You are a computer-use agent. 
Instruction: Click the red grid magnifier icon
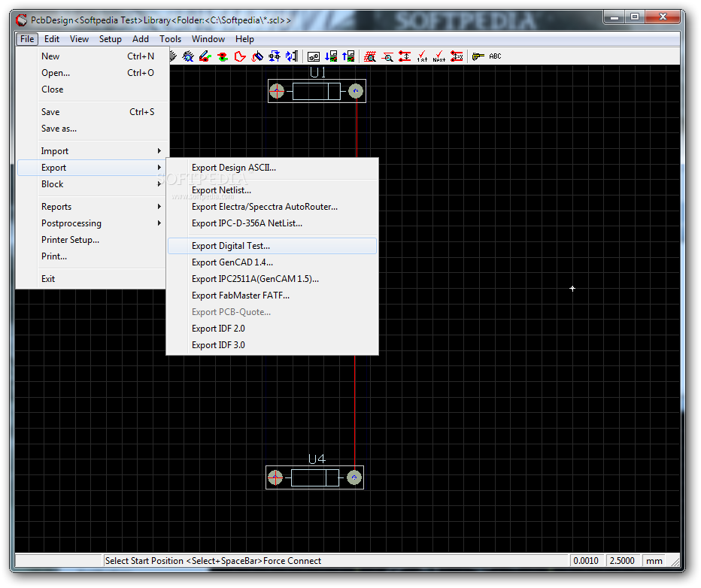click(x=370, y=56)
